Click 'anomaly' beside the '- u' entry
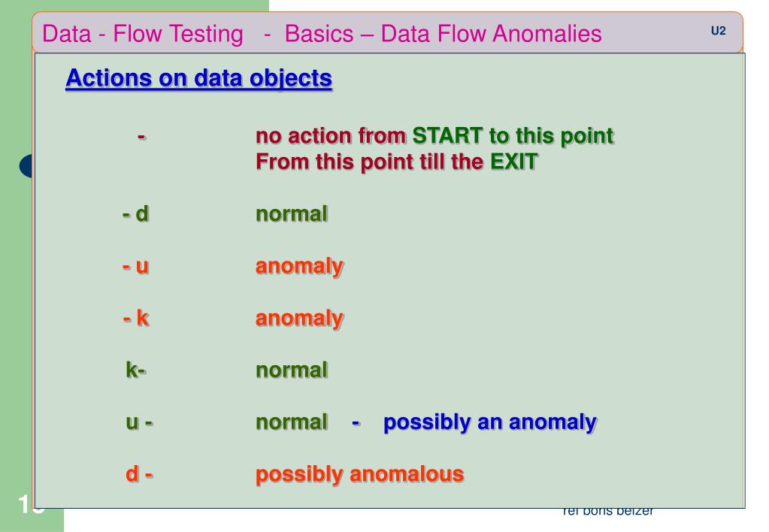The width and height of the screenshot is (769, 532). (300, 267)
